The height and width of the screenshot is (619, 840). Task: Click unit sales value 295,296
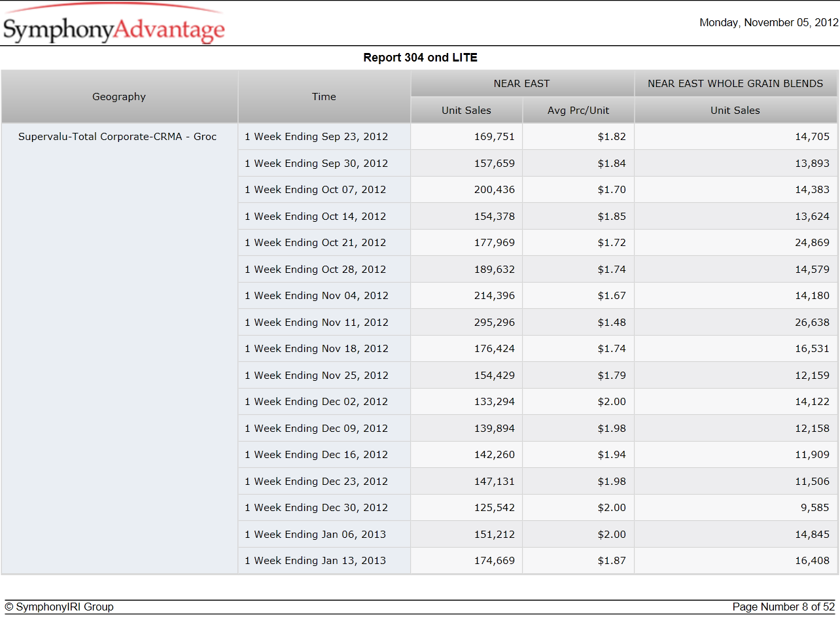click(x=495, y=323)
